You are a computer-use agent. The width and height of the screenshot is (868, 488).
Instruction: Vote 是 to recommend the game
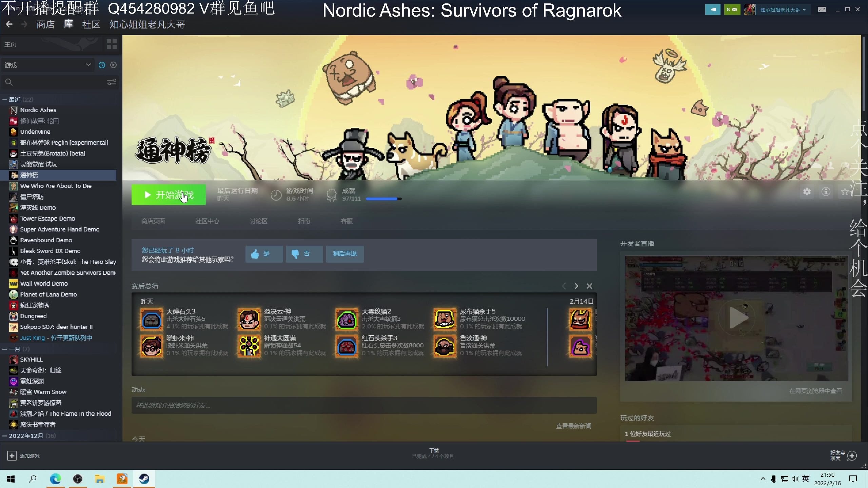pyautogui.click(x=264, y=254)
